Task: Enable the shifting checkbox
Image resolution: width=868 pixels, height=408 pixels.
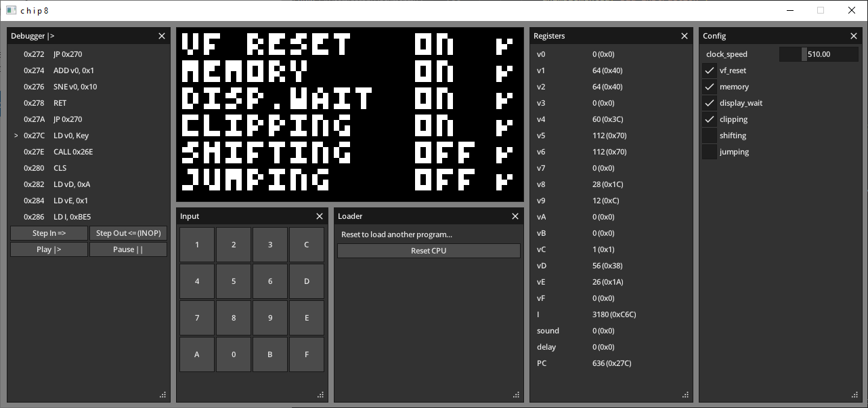Action: pyautogui.click(x=709, y=136)
